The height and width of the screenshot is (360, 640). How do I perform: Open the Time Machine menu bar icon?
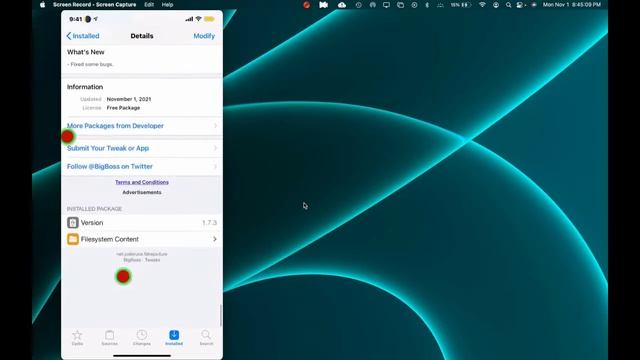coord(358,5)
